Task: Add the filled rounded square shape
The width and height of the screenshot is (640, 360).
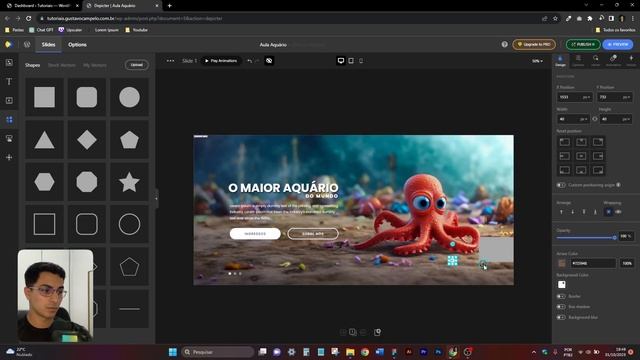Action: [87, 97]
